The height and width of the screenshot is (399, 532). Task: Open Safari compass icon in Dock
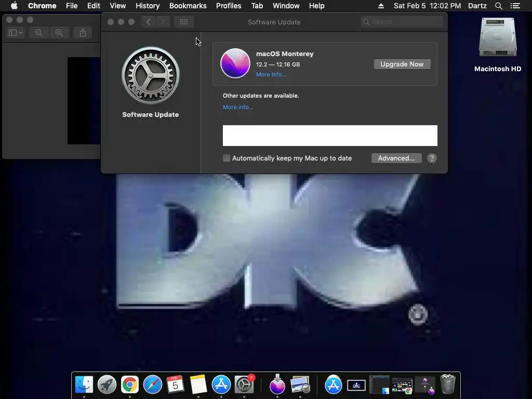click(153, 385)
